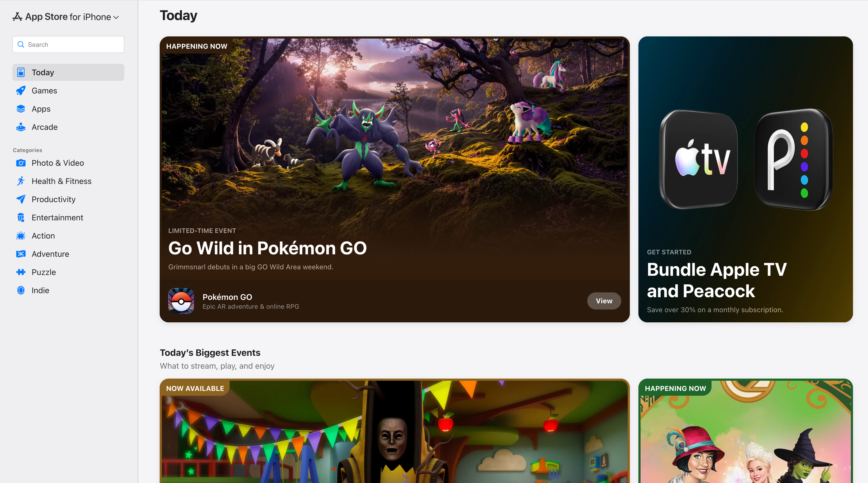Click the Games rocket icon
Image resolution: width=868 pixels, height=483 pixels.
[21, 90]
